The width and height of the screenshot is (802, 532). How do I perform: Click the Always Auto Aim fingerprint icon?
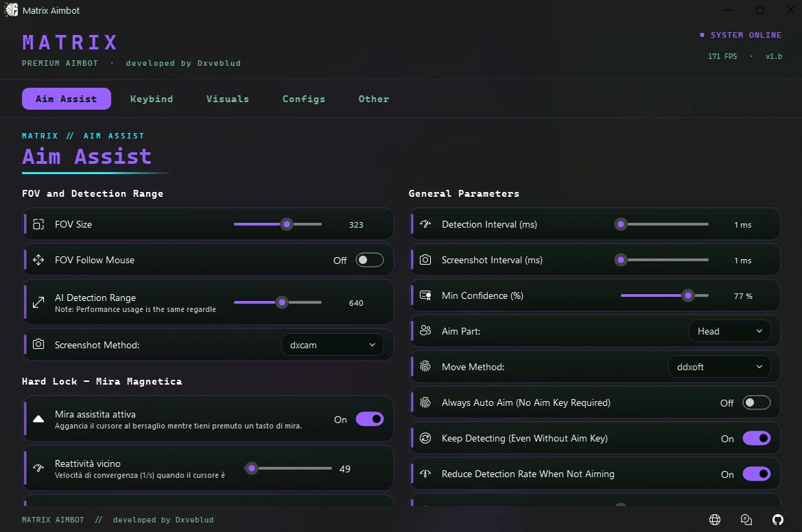(x=425, y=402)
